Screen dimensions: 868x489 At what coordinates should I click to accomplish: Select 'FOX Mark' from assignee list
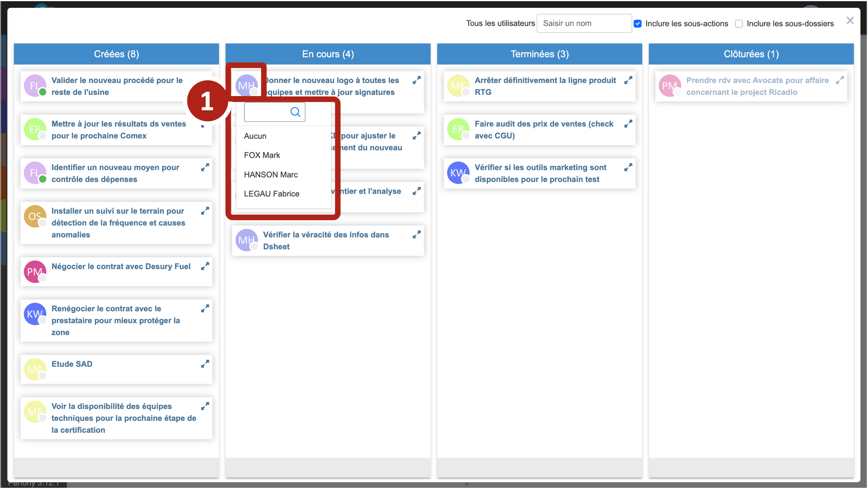click(262, 155)
